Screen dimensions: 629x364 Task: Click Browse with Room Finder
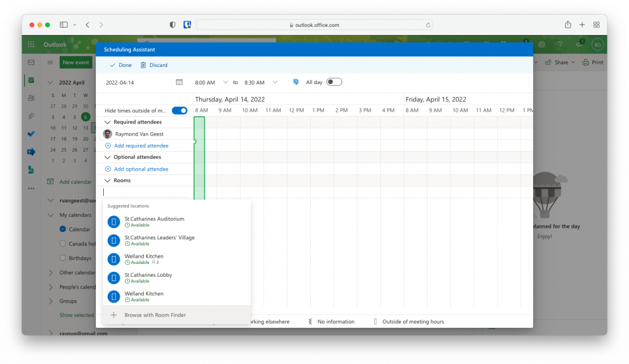pos(155,315)
